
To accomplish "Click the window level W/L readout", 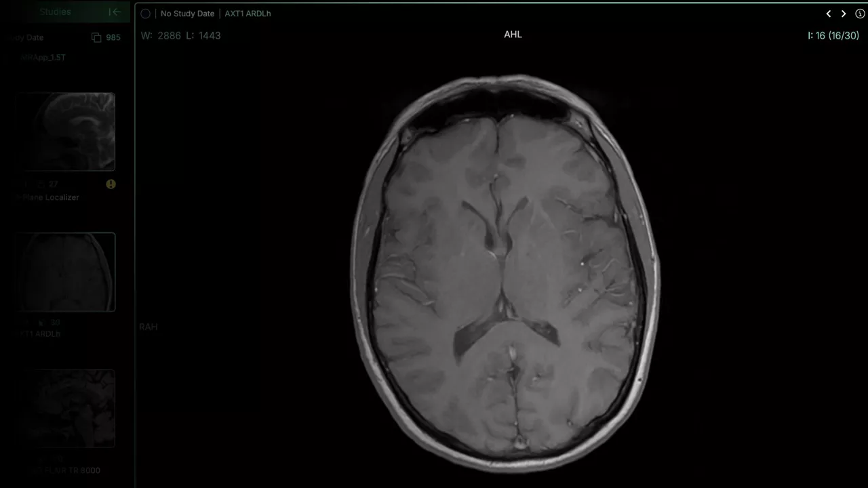I will click(181, 35).
